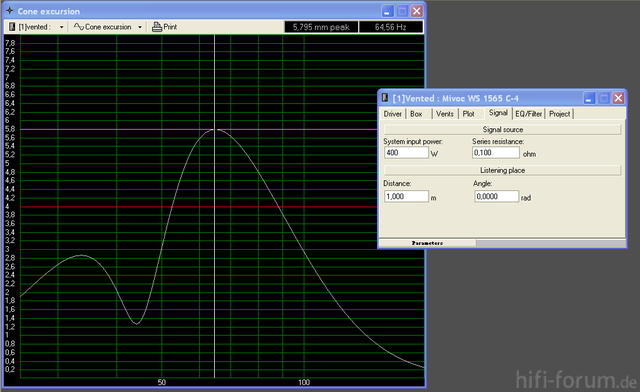Click the 64,56 Hz frequency readout

click(391, 27)
